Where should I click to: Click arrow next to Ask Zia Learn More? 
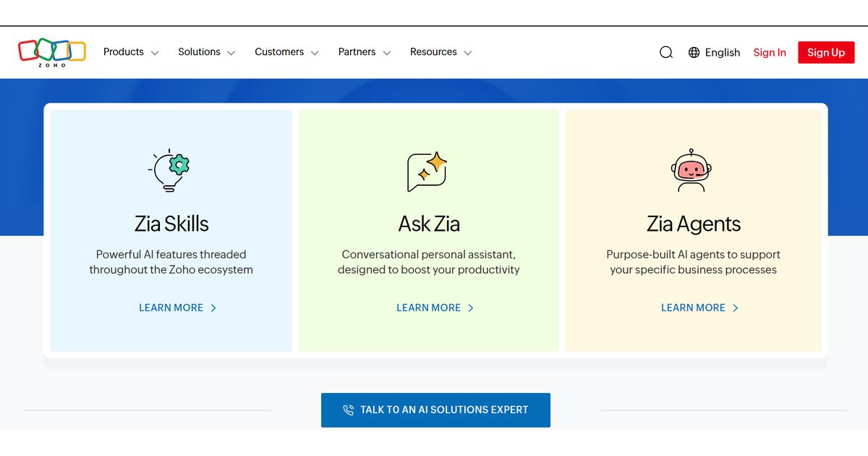(471, 308)
